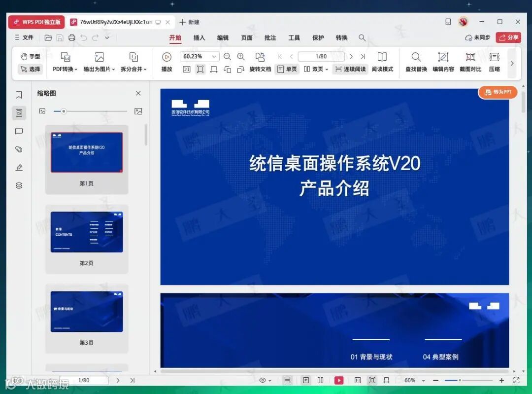Screen dimensions: 532x394
Task: Close the 缩略图 thumbnail panel
Action: click(138, 93)
